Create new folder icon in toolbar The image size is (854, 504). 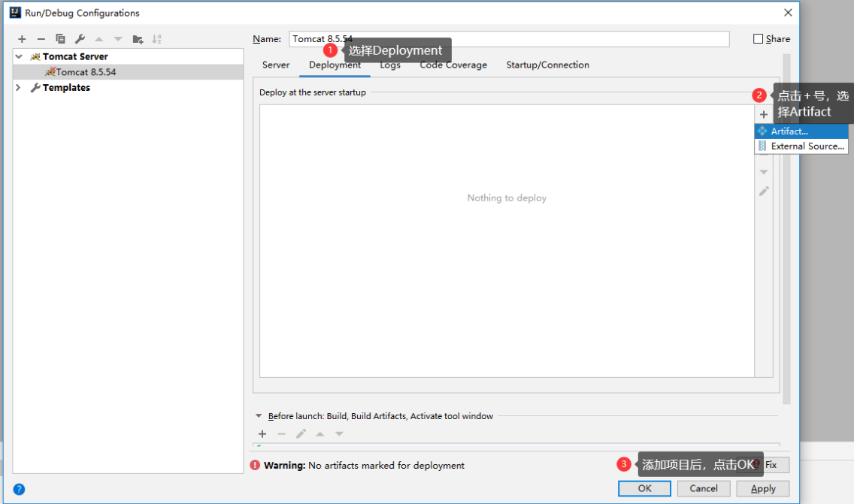[x=138, y=39]
